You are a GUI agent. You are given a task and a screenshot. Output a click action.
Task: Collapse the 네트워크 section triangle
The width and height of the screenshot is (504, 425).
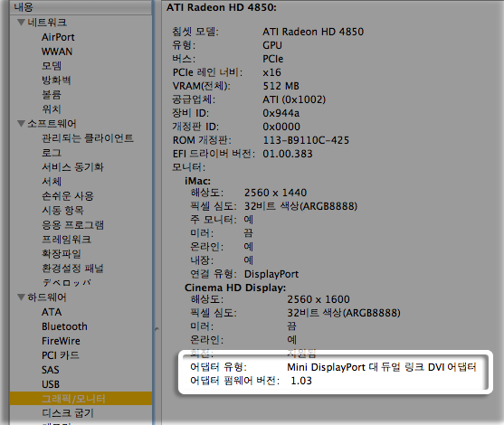[x=21, y=23]
